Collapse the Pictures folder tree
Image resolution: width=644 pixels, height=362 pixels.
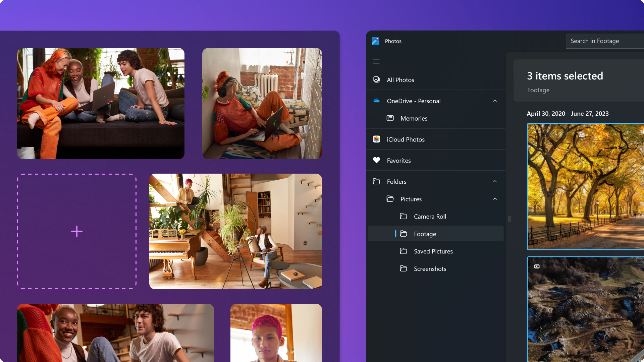tap(495, 199)
